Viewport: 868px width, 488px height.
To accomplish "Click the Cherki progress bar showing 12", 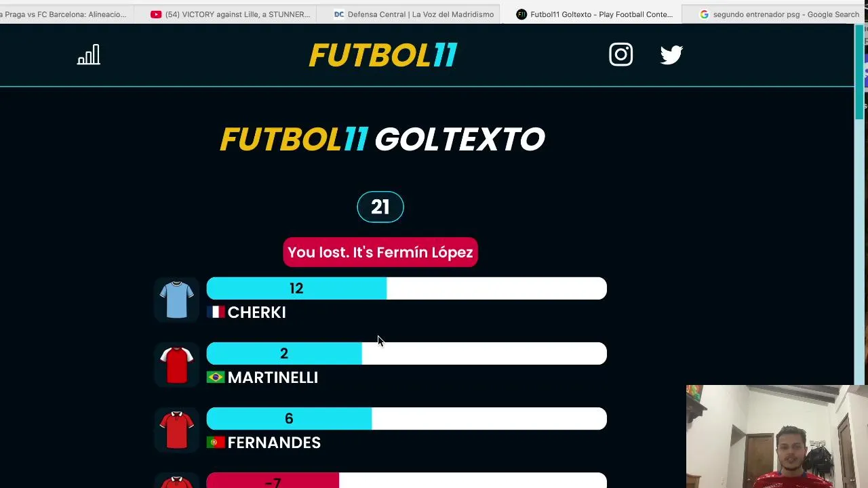I will (406, 289).
